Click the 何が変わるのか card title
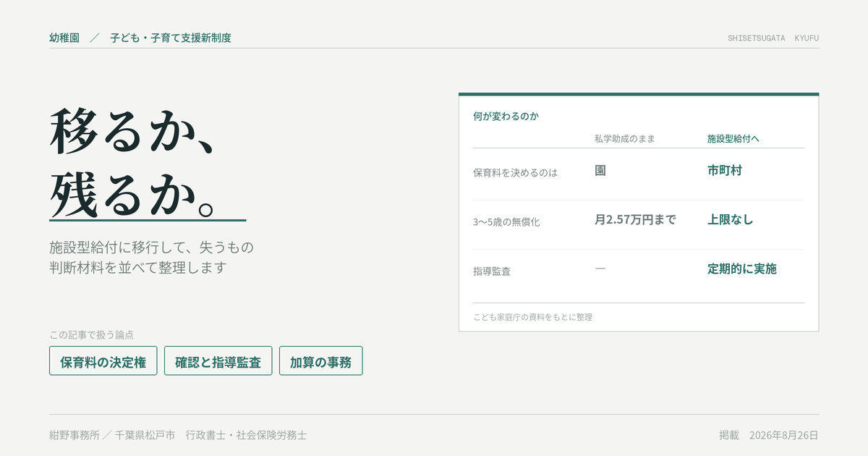The image size is (868, 456). (506, 116)
